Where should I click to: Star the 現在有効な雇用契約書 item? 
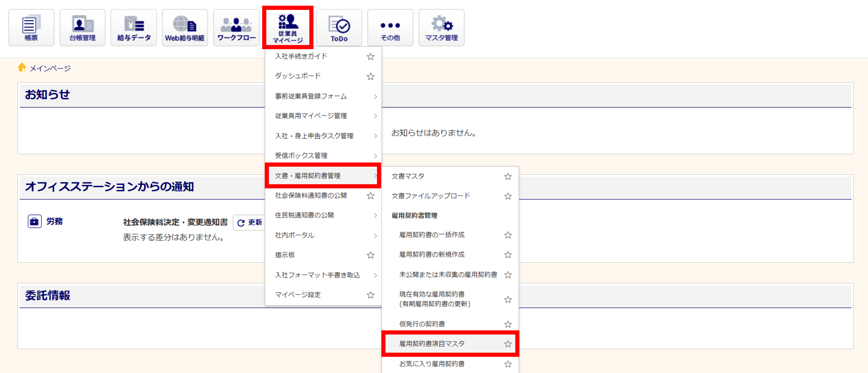click(508, 299)
